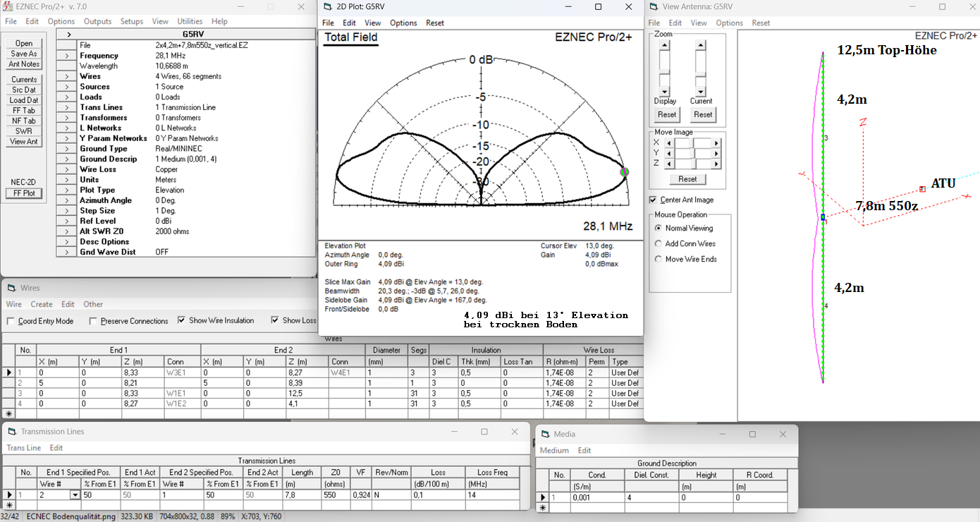980x522 pixels.
Task: Open the Options menu in View Antenna window
Action: click(730, 23)
